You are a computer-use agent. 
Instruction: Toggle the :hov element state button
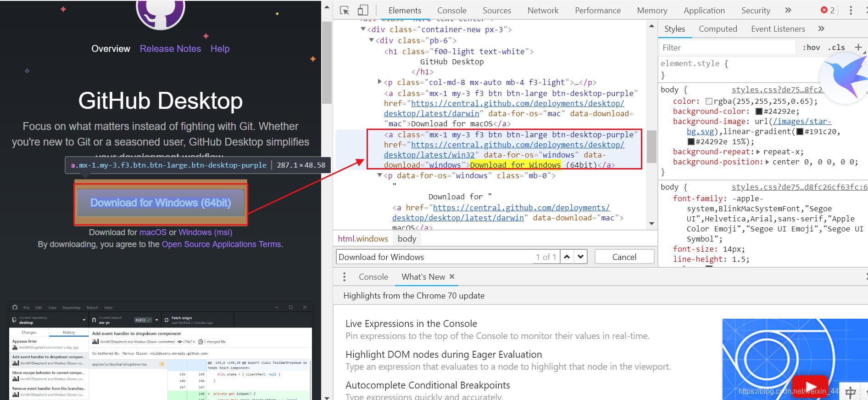[x=812, y=47]
